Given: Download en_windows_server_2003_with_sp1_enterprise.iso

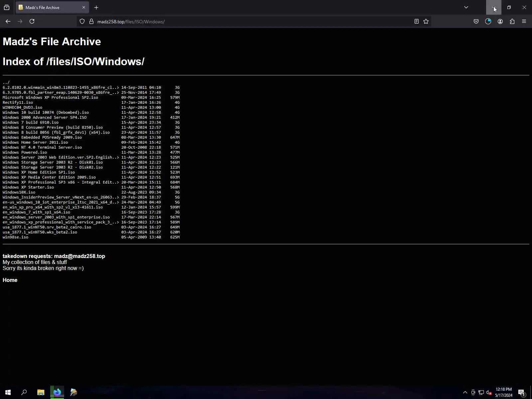Looking at the screenshot, I should (x=56, y=217).
